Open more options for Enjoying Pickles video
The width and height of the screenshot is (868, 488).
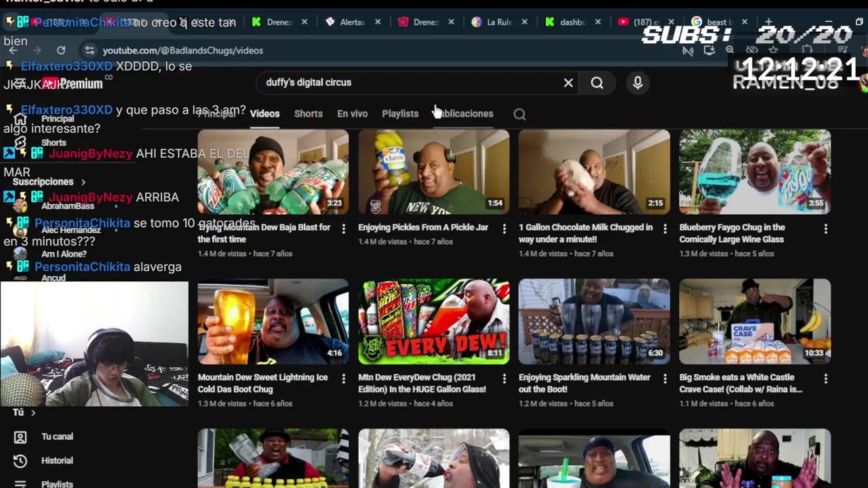(504, 229)
